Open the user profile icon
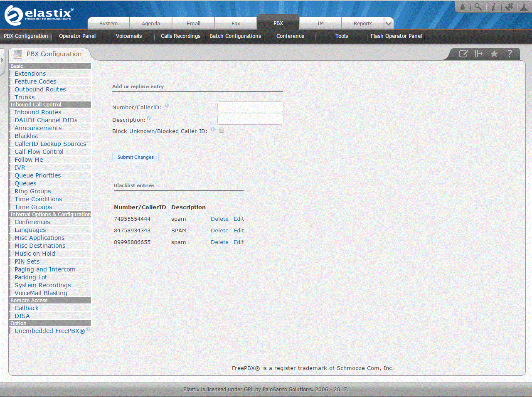The image size is (532, 397). 524,7
